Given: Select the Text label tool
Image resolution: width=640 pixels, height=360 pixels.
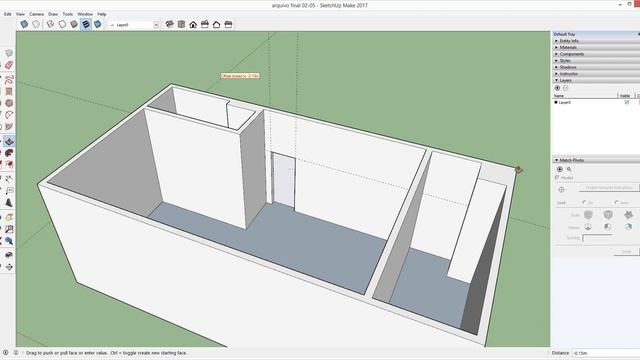Looking at the screenshot, I should tap(9, 191).
